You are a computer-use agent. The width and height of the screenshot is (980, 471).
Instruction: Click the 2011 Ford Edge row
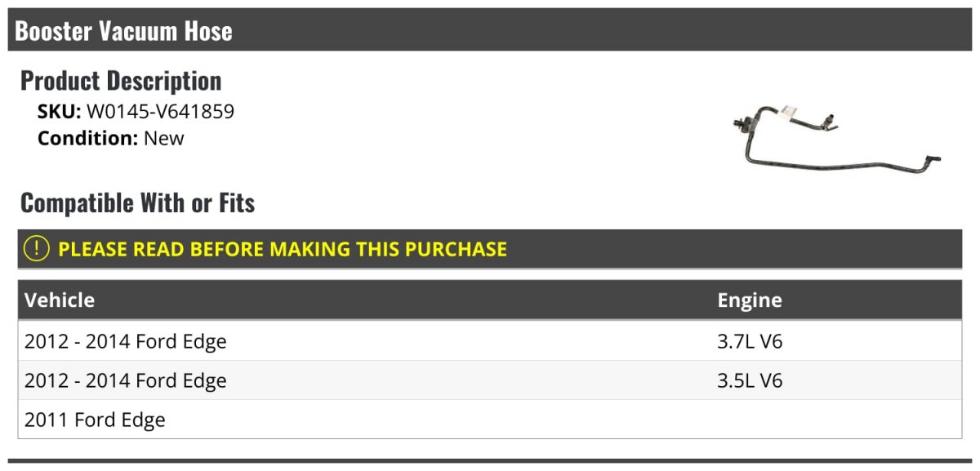(x=490, y=420)
